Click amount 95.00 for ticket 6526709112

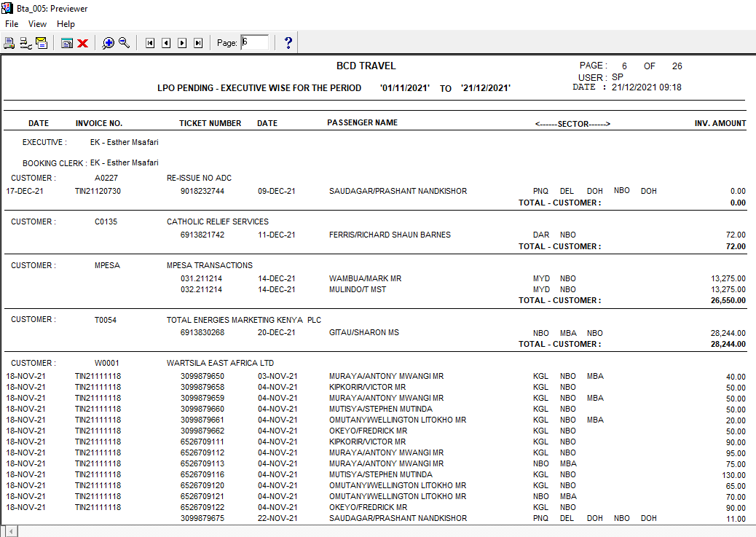tap(736, 453)
